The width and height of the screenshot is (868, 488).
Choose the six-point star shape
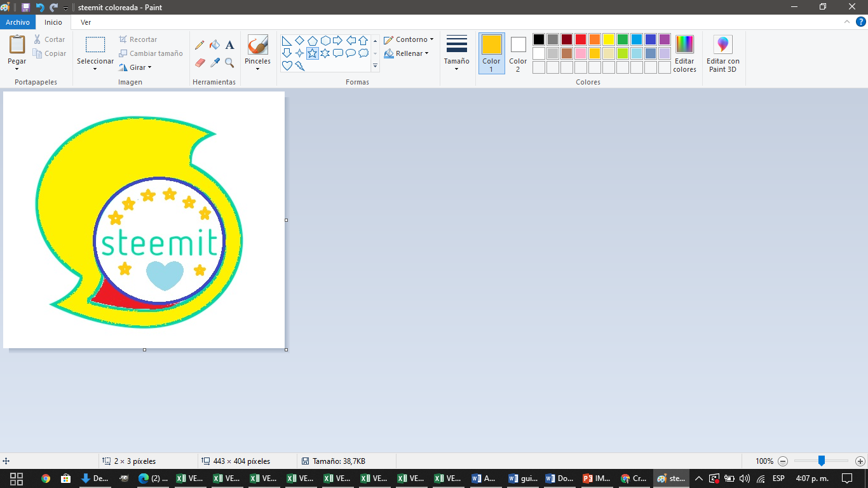click(325, 53)
